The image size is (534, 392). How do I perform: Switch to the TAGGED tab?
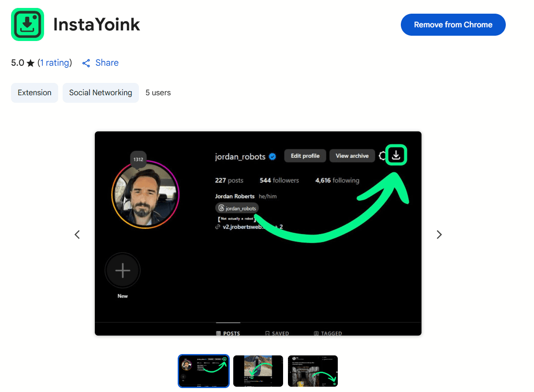328,333
